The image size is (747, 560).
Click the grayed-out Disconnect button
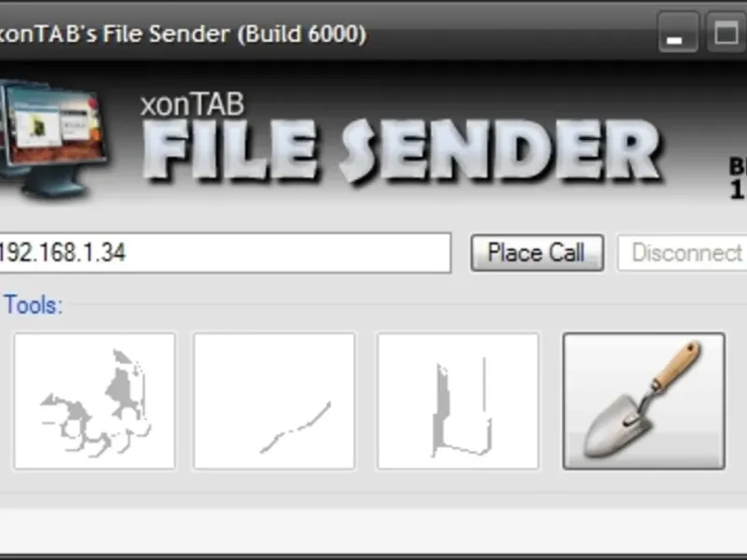[683, 253]
